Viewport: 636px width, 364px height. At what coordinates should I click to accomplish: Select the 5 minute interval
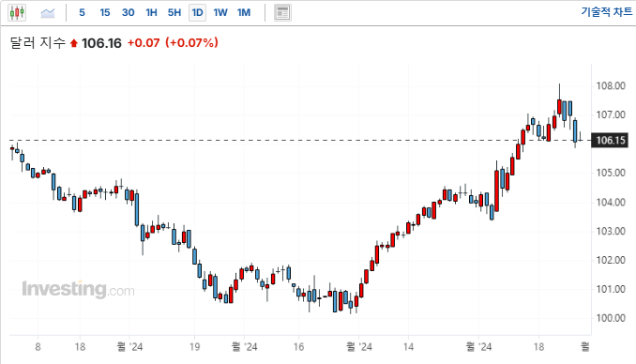[82, 12]
